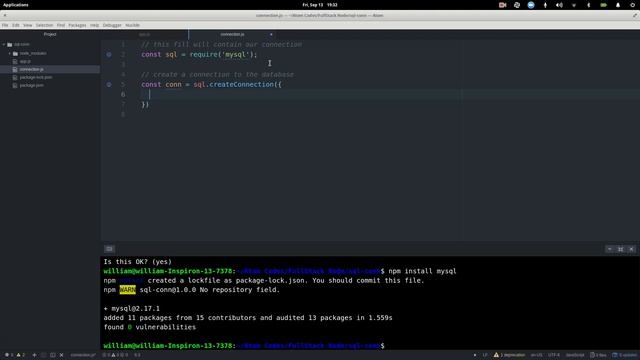Click the linter warnings triangle in status bar
This screenshot has width=640, height=360.
(x=20, y=355)
